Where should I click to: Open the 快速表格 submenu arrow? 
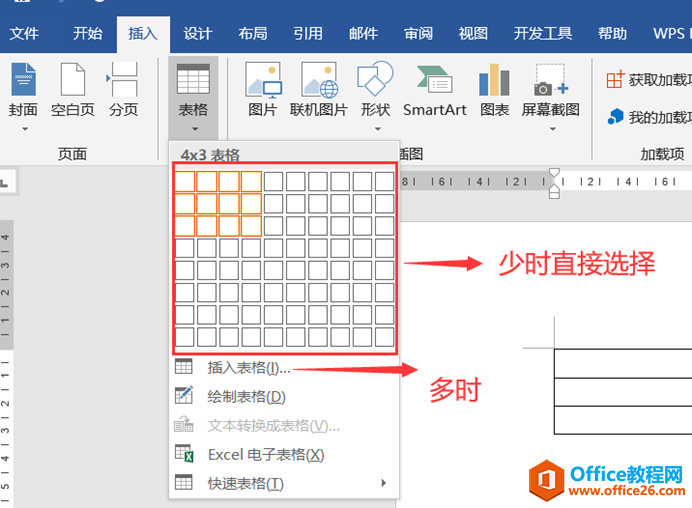coord(384,483)
